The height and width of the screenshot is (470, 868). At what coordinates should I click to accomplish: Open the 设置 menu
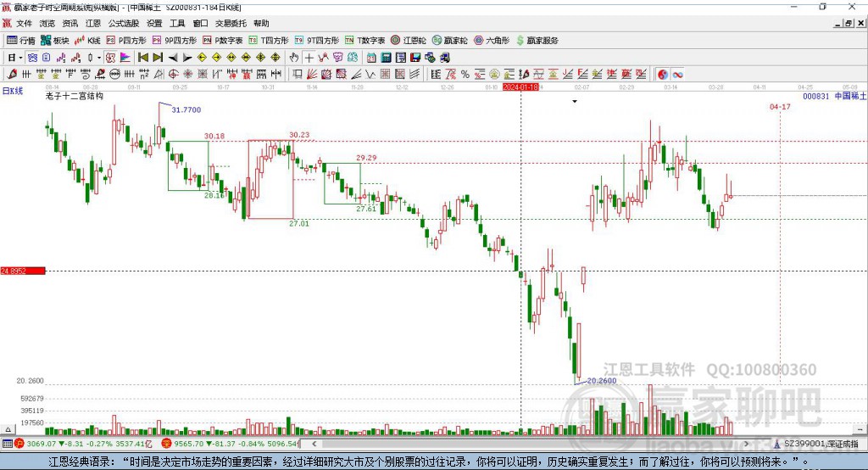point(154,23)
